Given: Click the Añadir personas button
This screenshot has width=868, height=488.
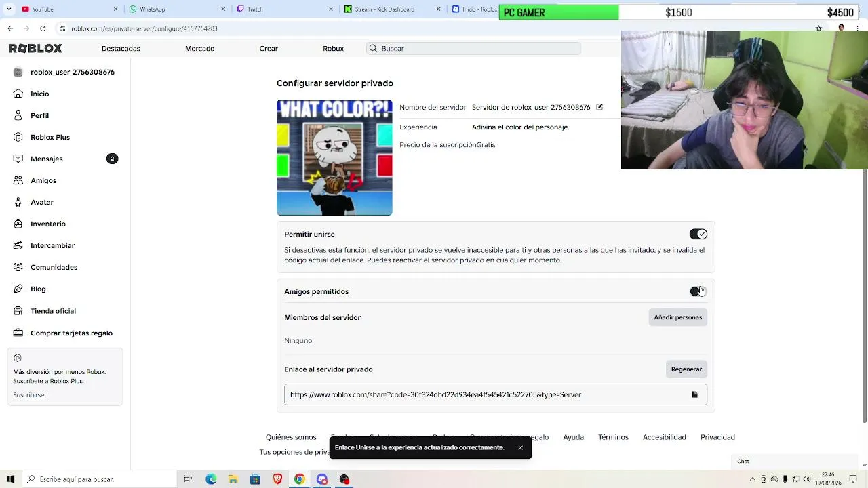Looking at the screenshot, I should tap(678, 317).
